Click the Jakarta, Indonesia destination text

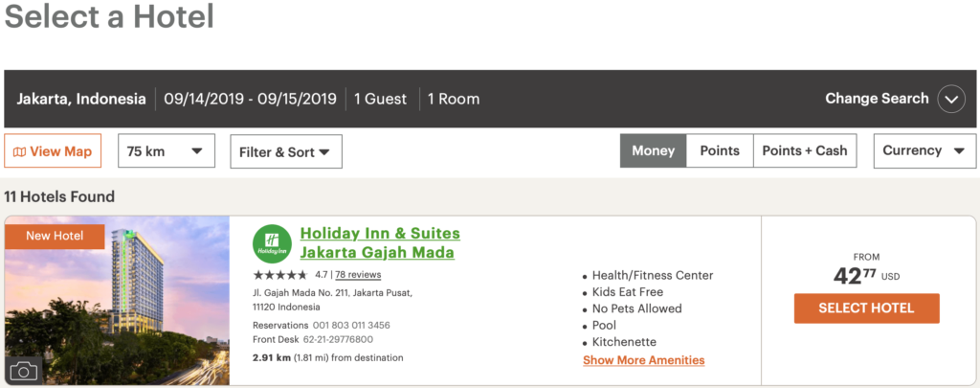pyautogui.click(x=81, y=99)
